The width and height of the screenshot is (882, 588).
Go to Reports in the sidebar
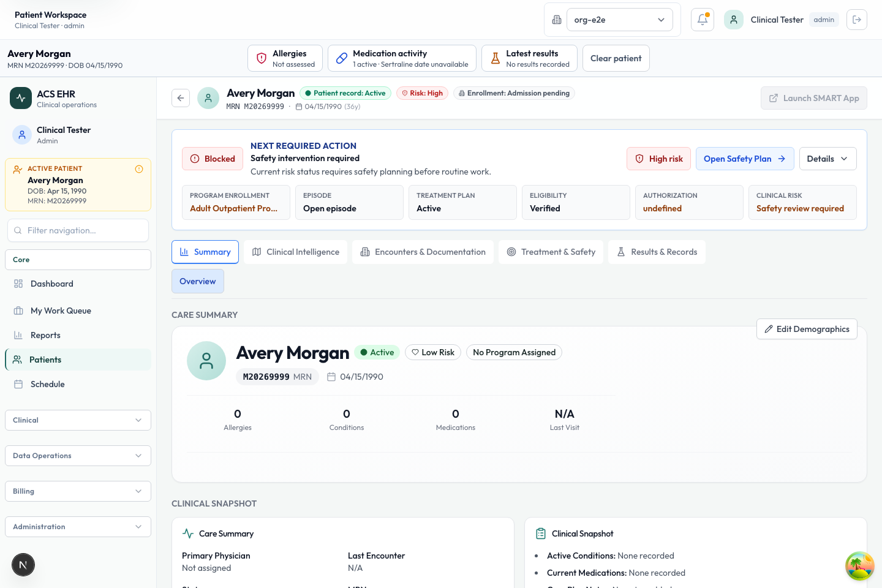click(78, 335)
